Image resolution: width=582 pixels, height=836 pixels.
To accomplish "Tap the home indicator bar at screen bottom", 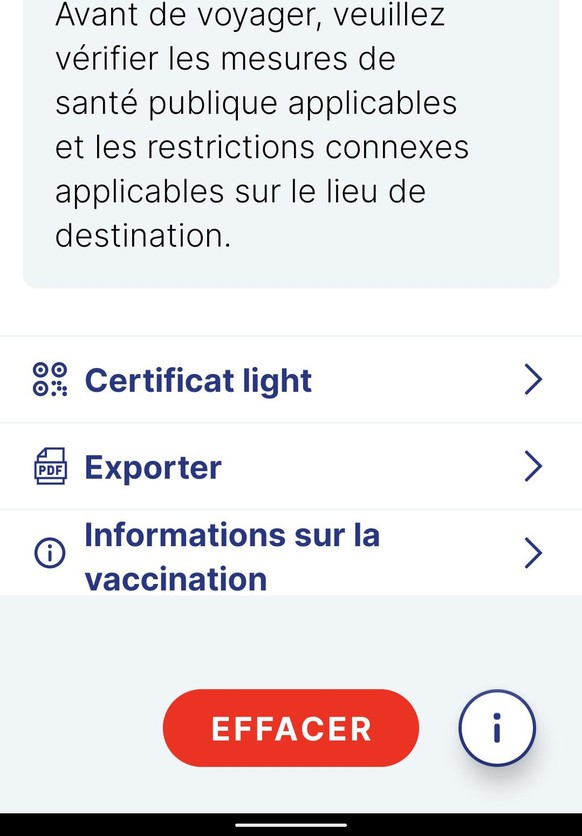I will 291,825.
